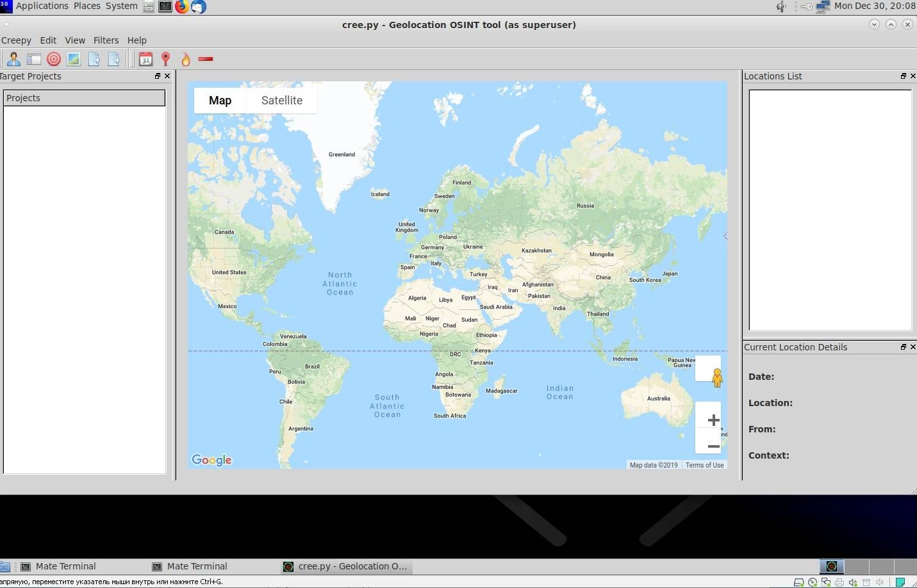The width and height of the screenshot is (917, 588).
Task: Click the VM optical disc status icon
Action: [x=813, y=582]
